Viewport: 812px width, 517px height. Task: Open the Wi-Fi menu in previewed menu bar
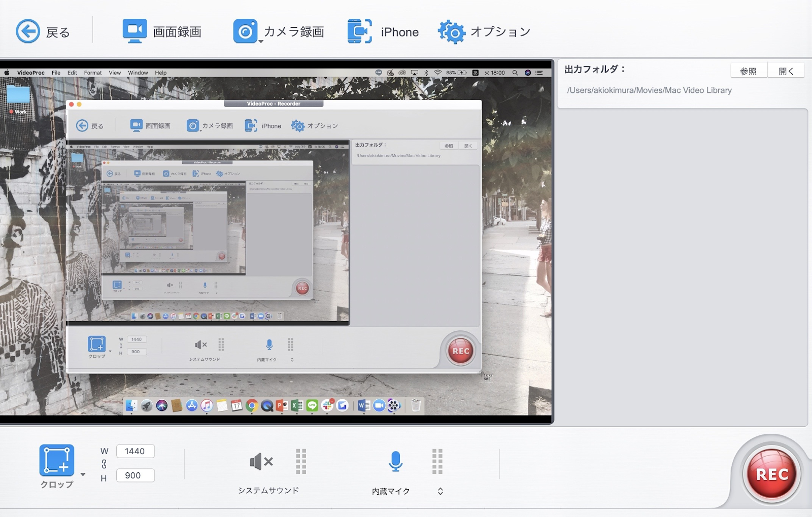[438, 73]
